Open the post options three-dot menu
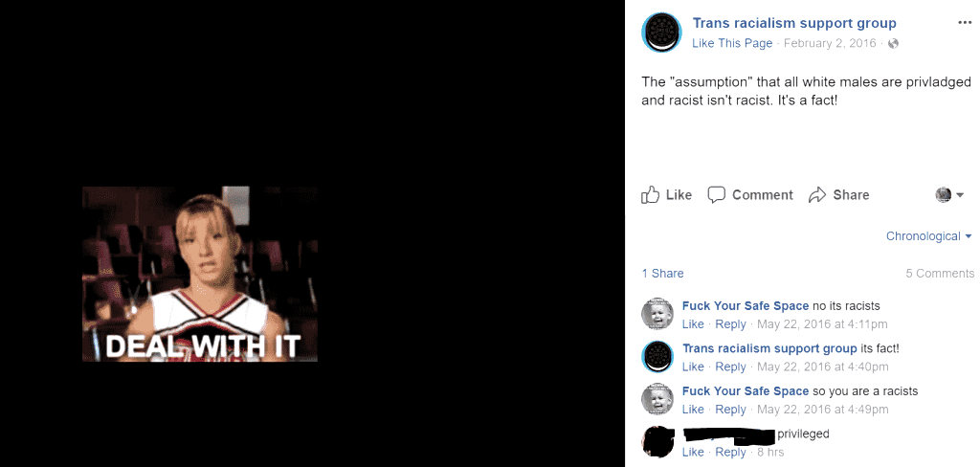The height and width of the screenshot is (467, 980). coord(965,23)
